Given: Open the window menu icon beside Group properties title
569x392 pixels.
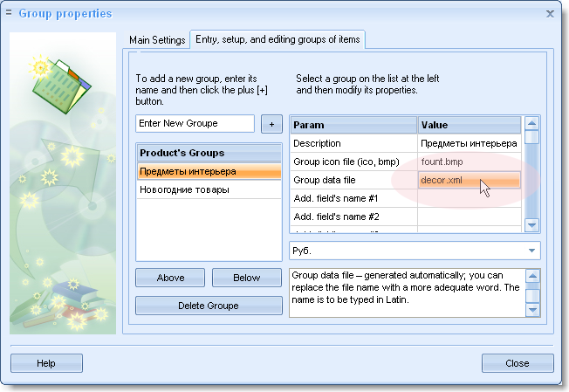Looking at the screenshot, I should (x=9, y=13).
